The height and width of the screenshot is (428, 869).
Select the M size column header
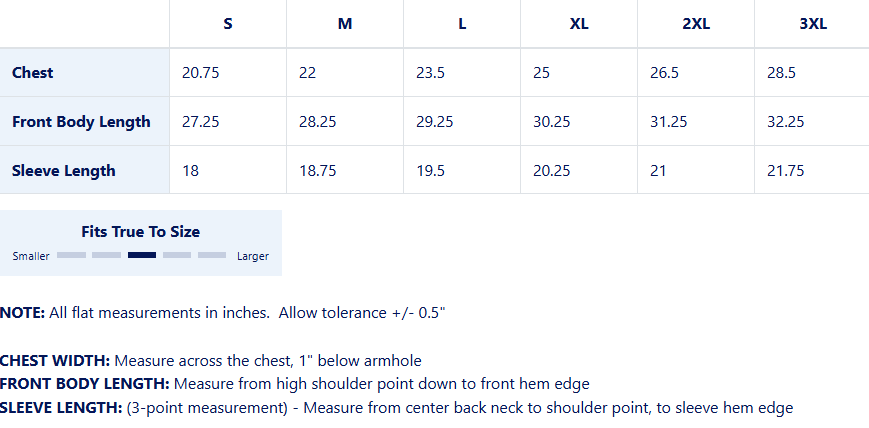coord(345,24)
